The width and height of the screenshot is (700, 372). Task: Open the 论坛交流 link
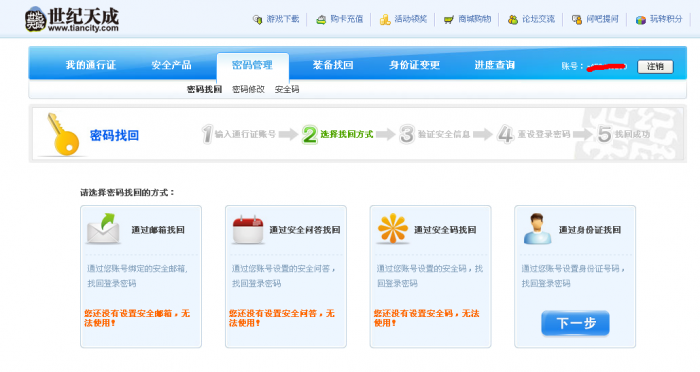pyautogui.click(x=538, y=19)
